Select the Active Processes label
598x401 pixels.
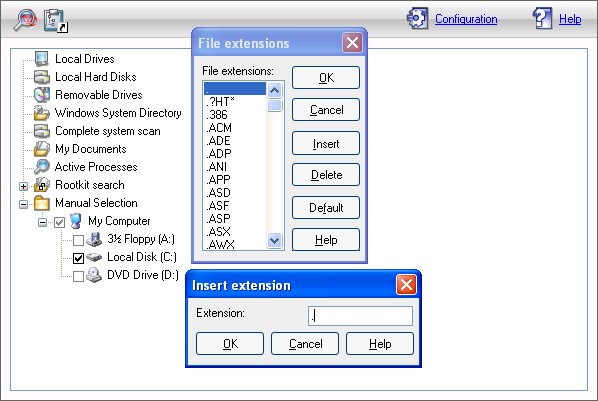[96, 167]
